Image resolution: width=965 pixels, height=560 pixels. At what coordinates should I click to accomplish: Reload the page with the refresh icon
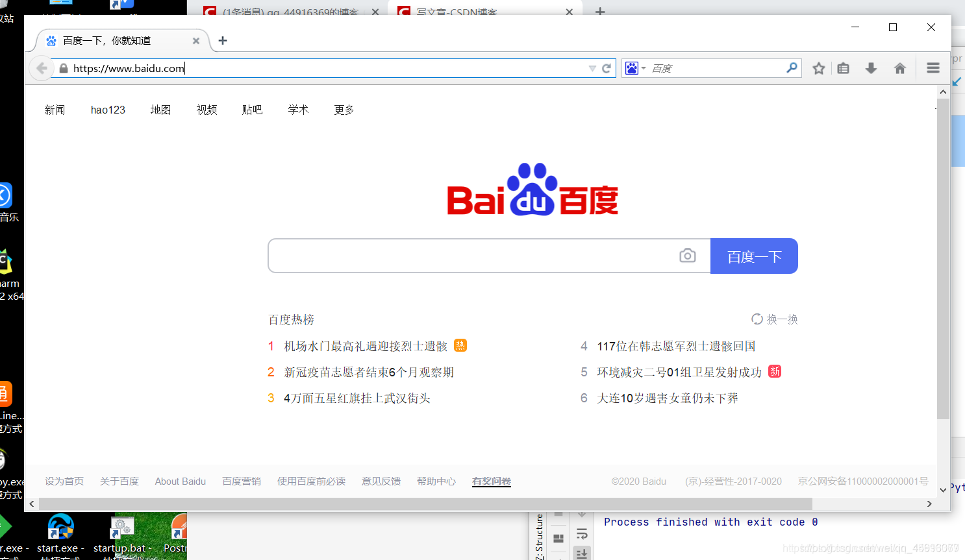(x=606, y=67)
